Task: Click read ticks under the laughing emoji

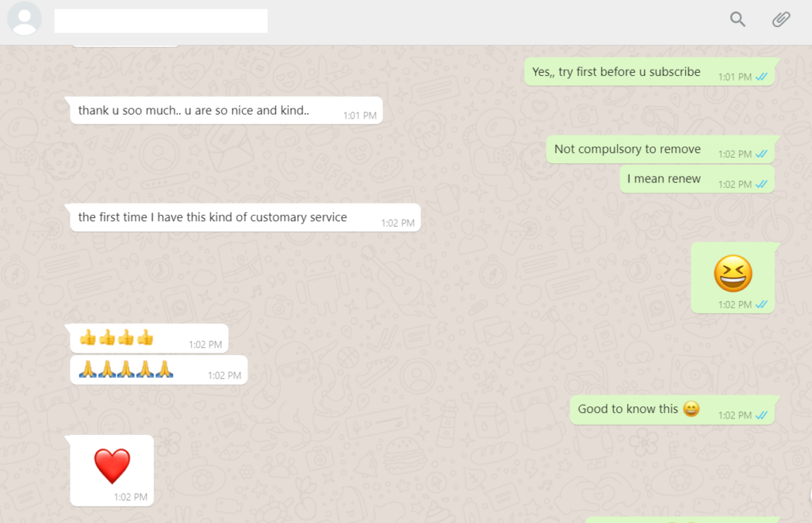Action: coord(761,304)
